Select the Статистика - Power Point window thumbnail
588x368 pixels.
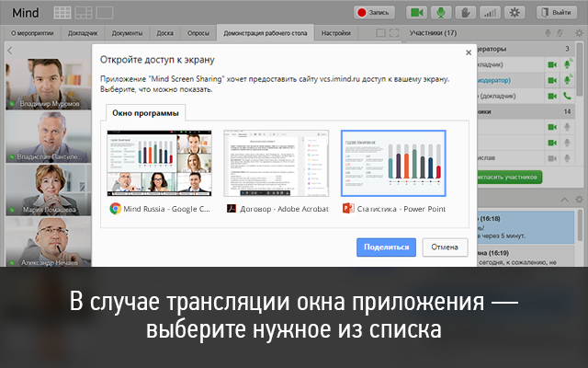(x=393, y=164)
